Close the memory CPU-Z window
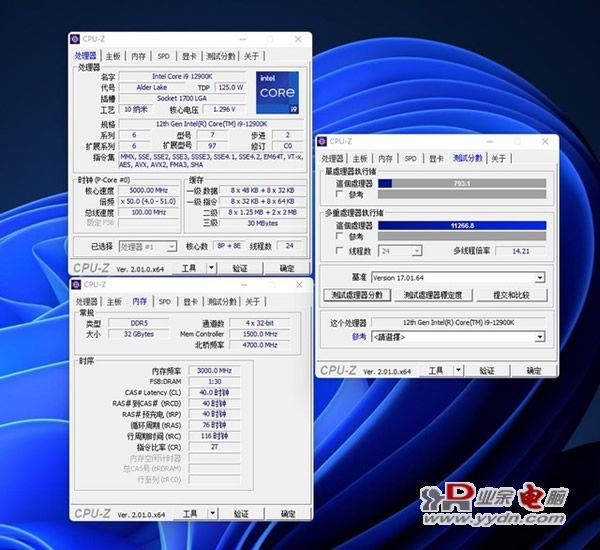Screen dimensions: 600x550 (x=299, y=284)
